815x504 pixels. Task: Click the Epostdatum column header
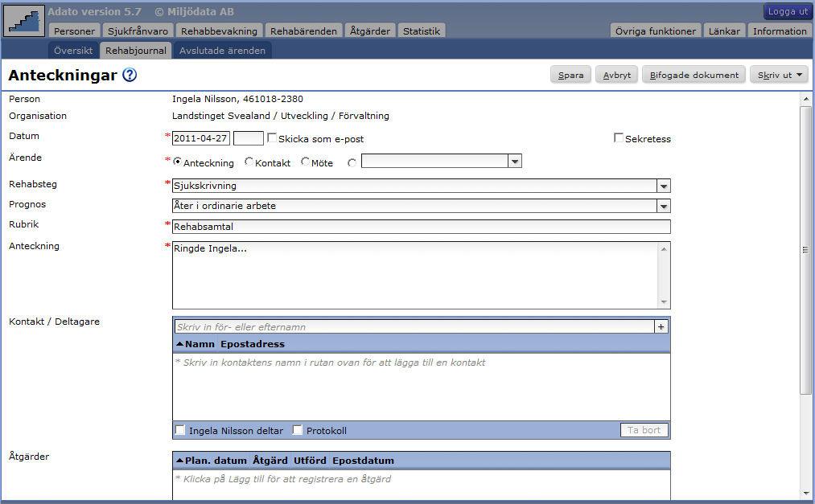tap(364, 461)
